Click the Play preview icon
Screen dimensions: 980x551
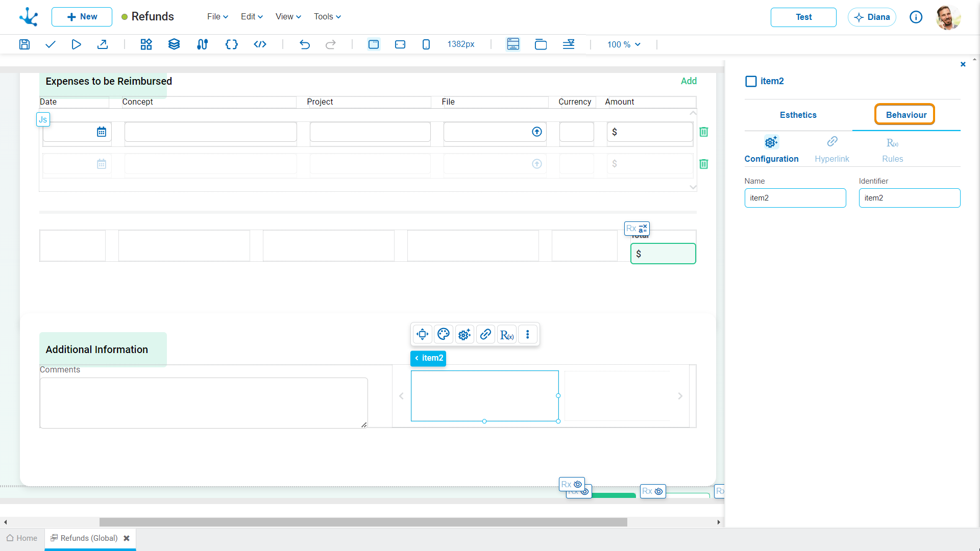[x=76, y=44]
